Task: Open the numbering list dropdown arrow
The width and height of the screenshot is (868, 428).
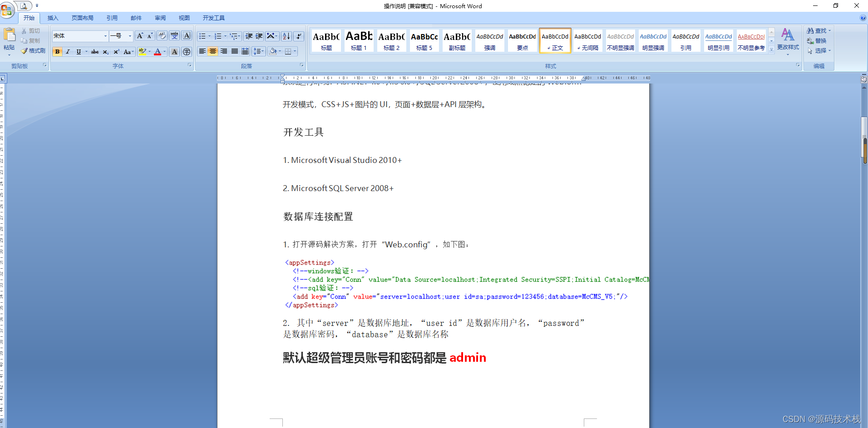Action: coord(225,36)
